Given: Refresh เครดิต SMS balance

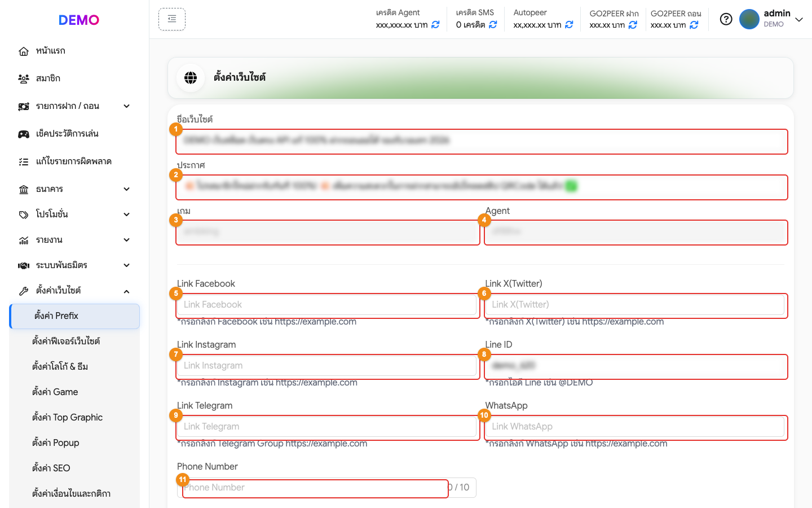Looking at the screenshot, I should [x=493, y=25].
